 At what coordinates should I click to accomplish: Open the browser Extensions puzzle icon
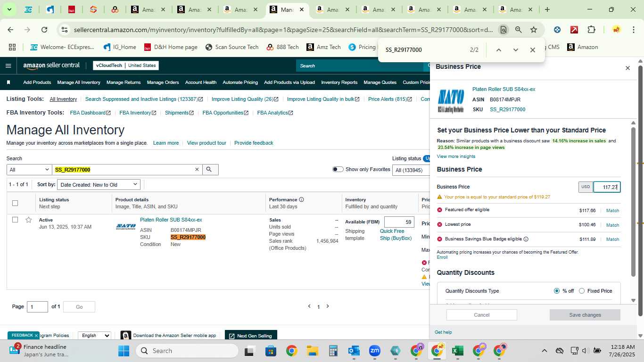click(x=591, y=30)
